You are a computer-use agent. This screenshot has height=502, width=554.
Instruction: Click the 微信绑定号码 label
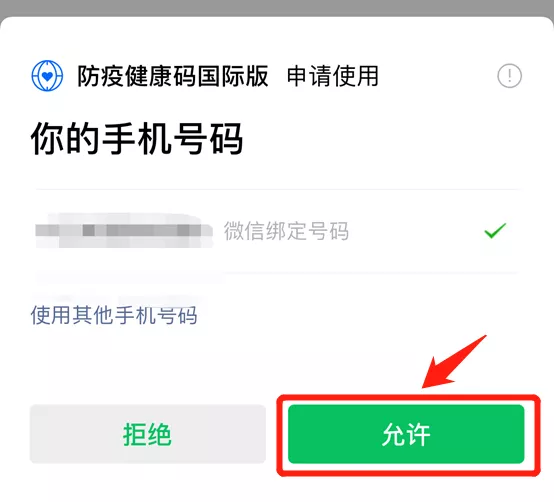286,231
